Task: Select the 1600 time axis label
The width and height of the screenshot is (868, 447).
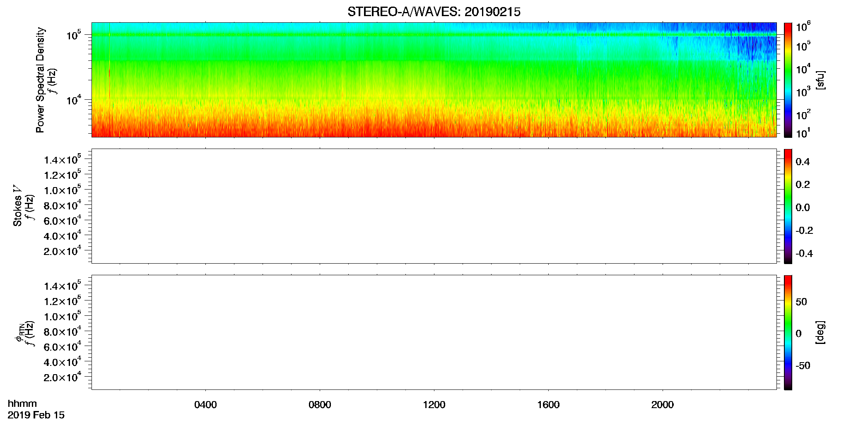Action: [548, 405]
